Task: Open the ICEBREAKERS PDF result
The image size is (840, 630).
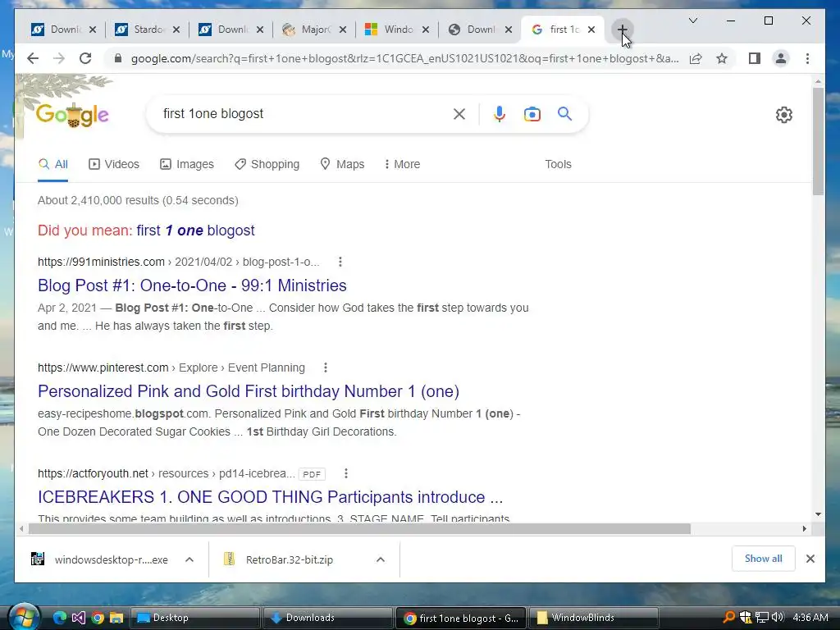Action: tap(271, 497)
